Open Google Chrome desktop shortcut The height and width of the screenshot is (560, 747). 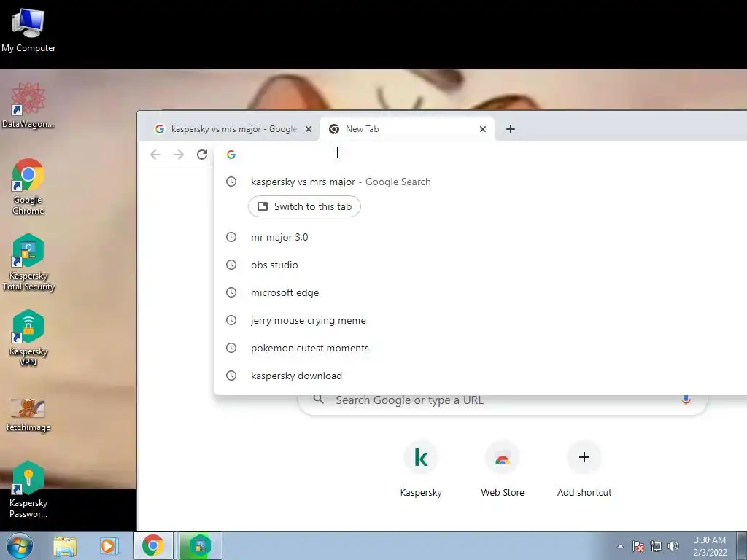click(x=28, y=186)
